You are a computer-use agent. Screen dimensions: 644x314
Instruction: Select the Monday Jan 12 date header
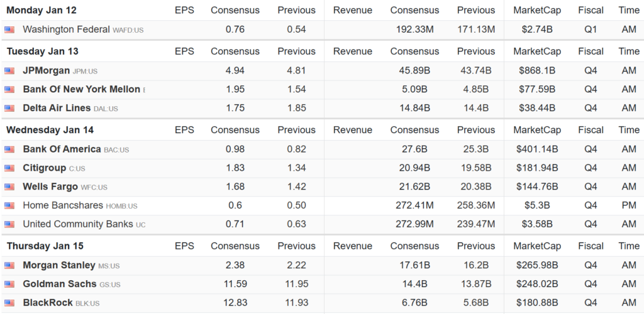pyautogui.click(x=42, y=10)
